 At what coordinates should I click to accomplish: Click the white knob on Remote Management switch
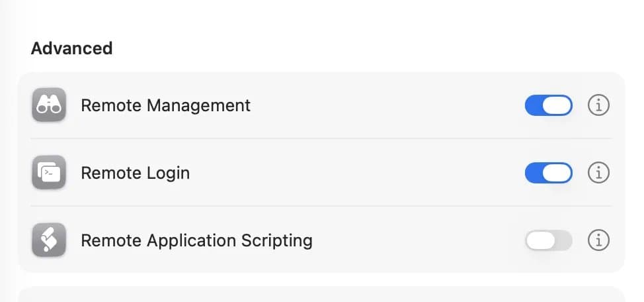point(559,105)
